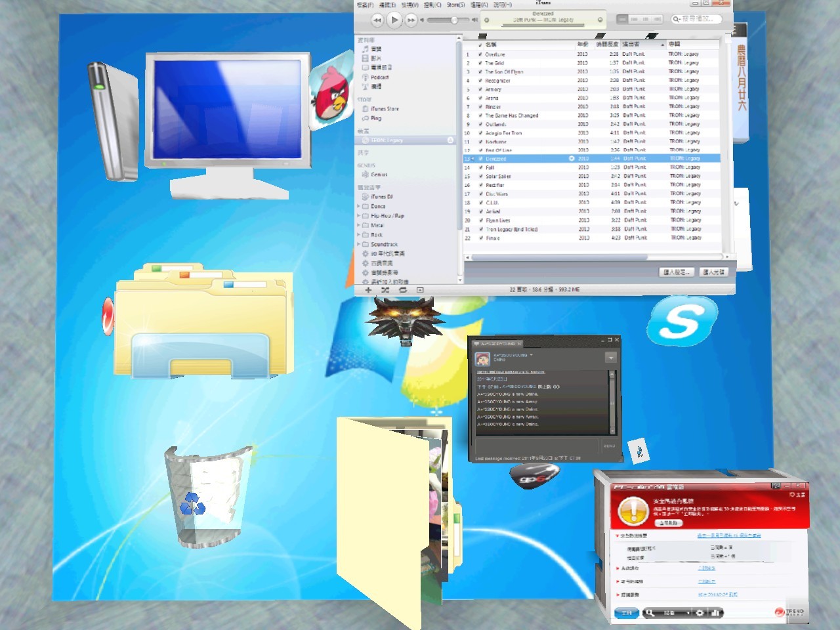Open Ping in the iTunes sidebar

[x=372, y=118]
